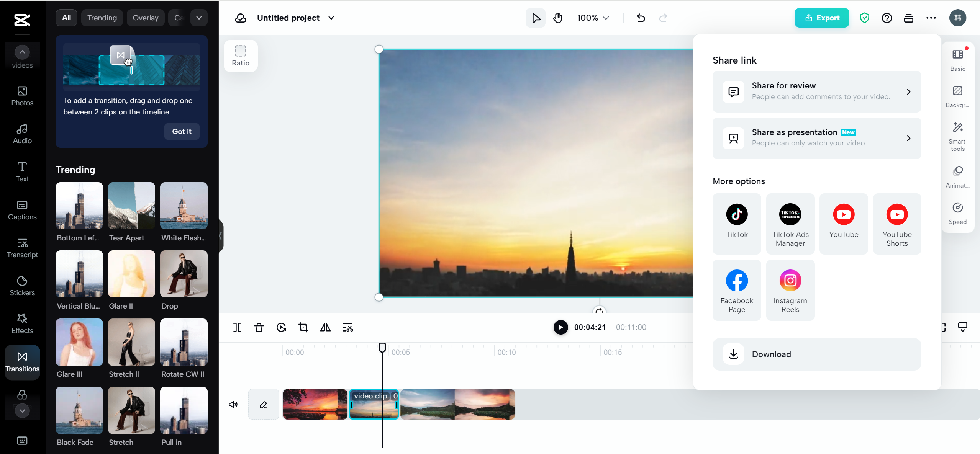This screenshot has width=980, height=454.
Task: Open the Smart tools panel
Action: point(957,137)
